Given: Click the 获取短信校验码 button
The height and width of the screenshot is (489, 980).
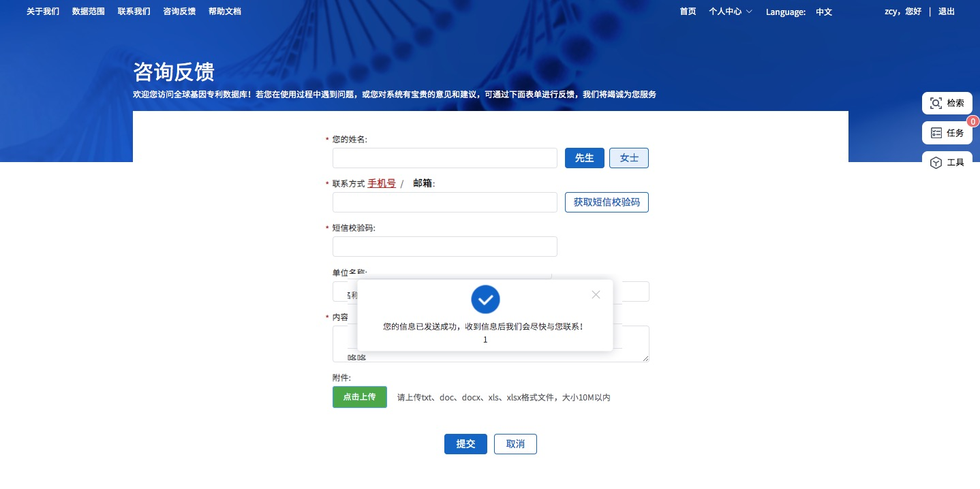Looking at the screenshot, I should point(607,202).
